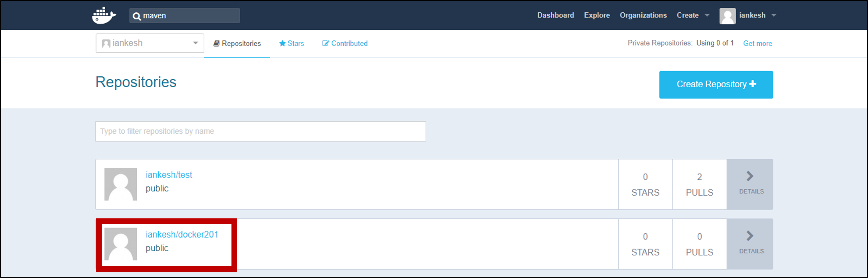Switch to the Repositories tab
Screen dimensions: 868x278
[x=237, y=43]
